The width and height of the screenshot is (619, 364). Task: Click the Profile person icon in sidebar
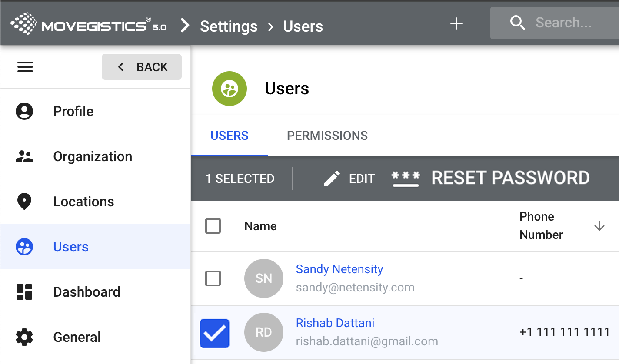pos(24,111)
